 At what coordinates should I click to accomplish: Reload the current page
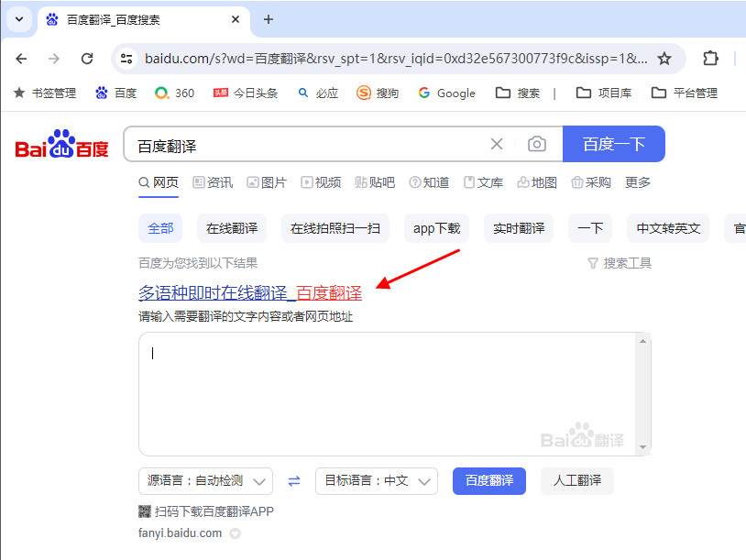coord(87,59)
